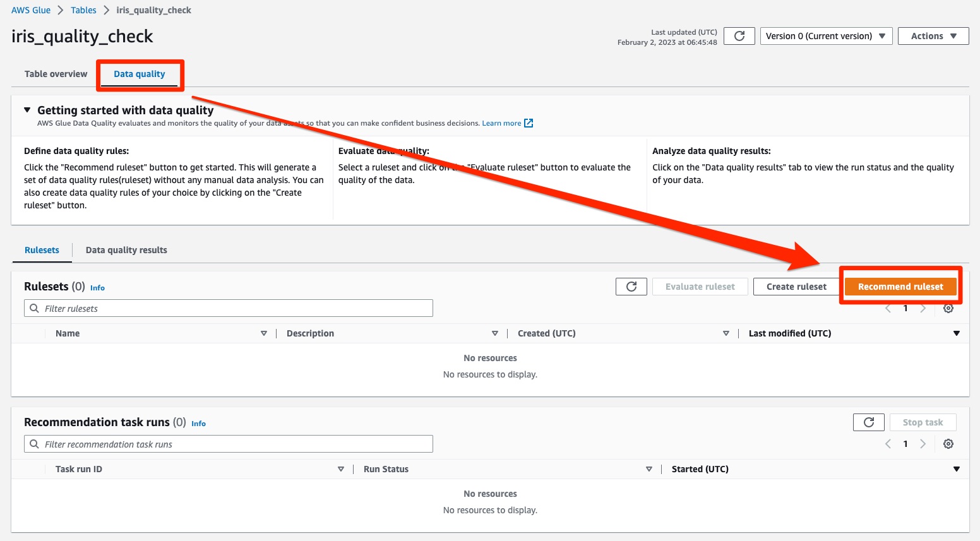The height and width of the screenshot is (541, 980).
Task: Click the magnifier in Filter rulesets box
Action: point(34,308)
